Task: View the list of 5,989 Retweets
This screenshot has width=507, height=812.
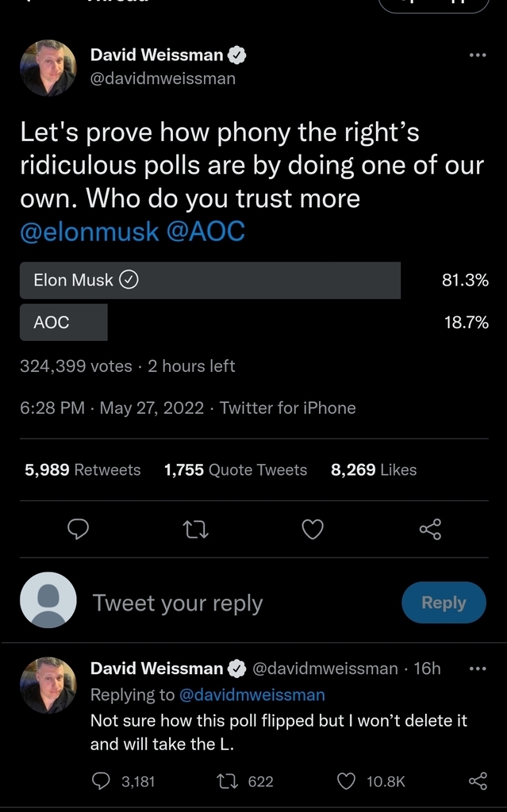Action: click(83, 469)
